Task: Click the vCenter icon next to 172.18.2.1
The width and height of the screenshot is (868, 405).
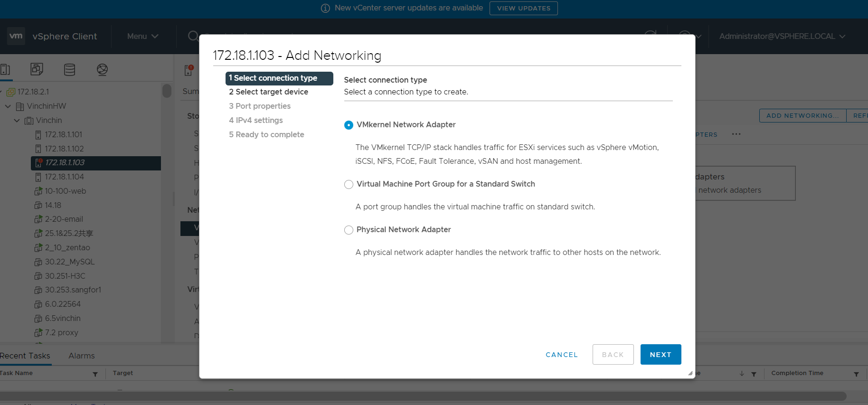Action: tap(10, 92)
